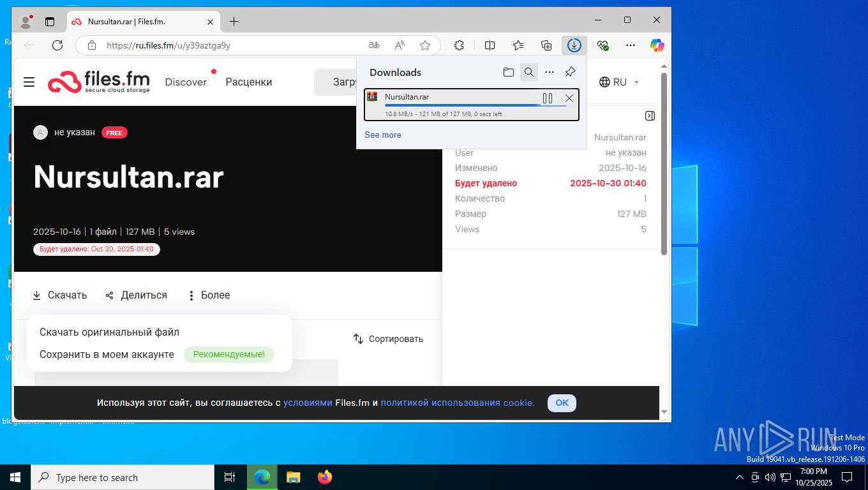
Task: Open the Discover menu item
Action: (x=186, y=82)
